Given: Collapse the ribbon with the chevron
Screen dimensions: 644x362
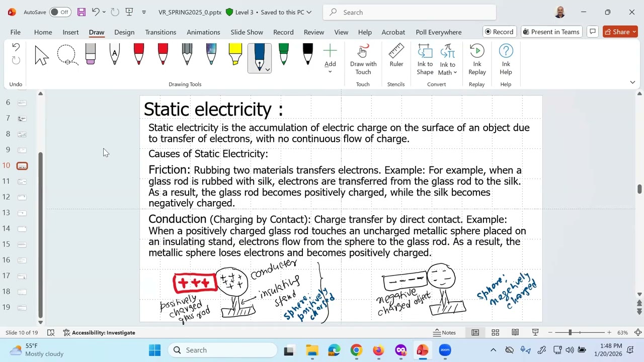Looking at the screenshot, I should [632, 82].
